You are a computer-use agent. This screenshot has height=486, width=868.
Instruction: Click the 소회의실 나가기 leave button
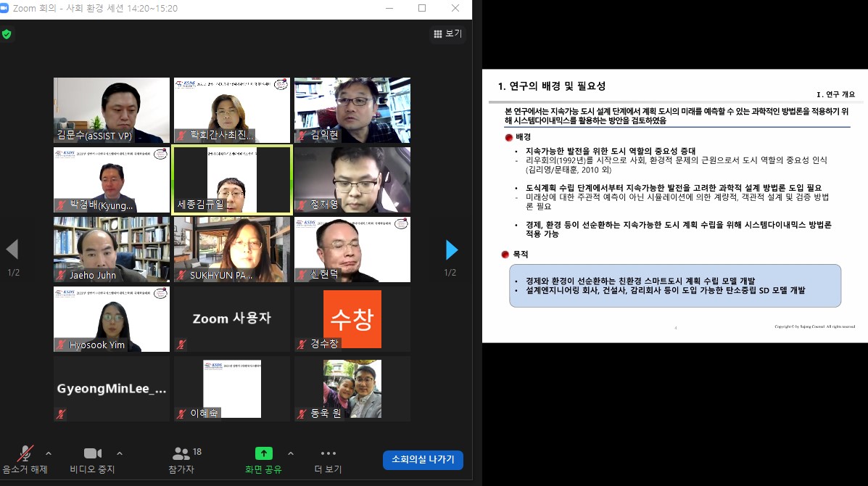pos(423,460)
